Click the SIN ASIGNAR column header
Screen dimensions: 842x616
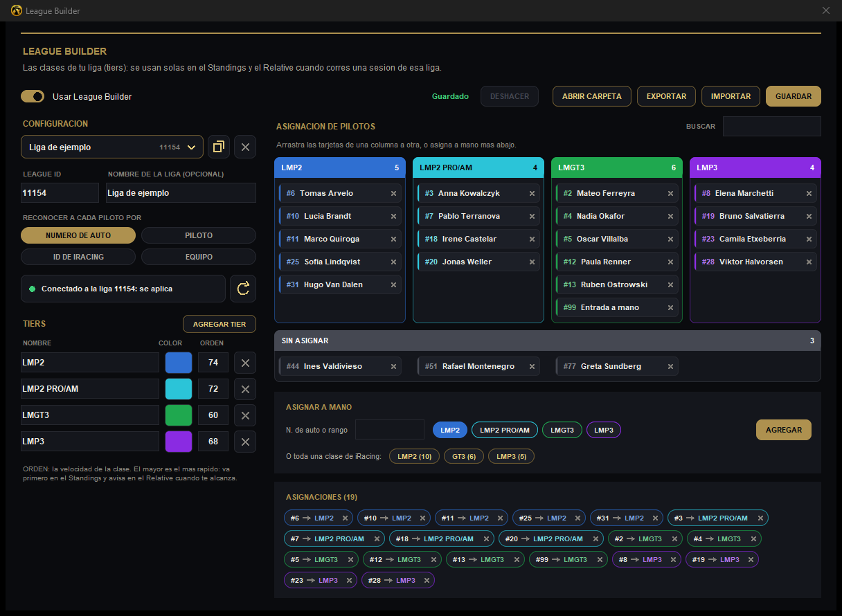point(548,341)
